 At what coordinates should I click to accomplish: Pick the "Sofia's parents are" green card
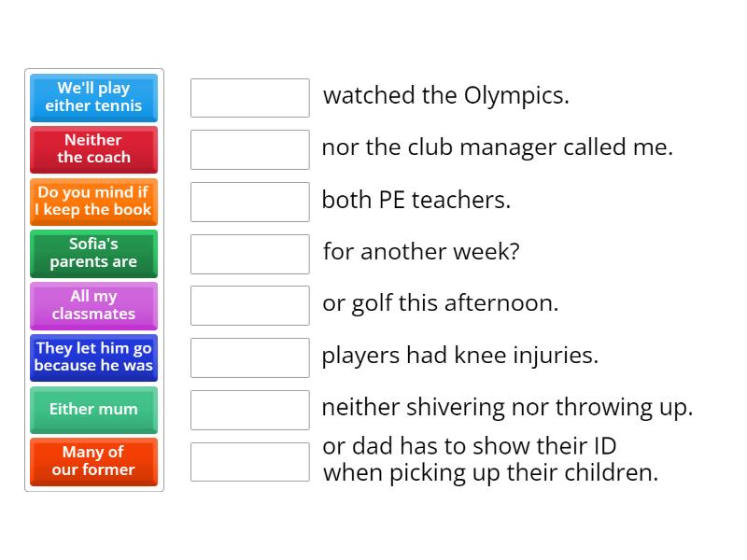pos(93,254)
